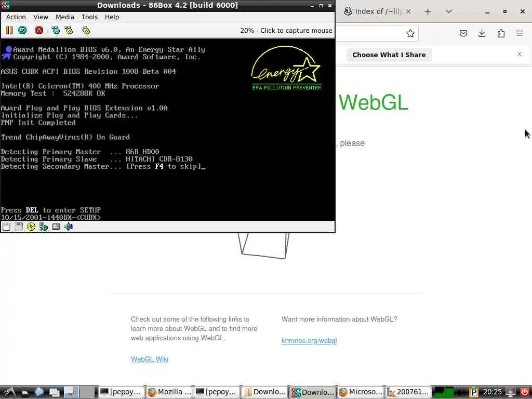Dismiss the Choose What I Share bar

coord(520,54)
